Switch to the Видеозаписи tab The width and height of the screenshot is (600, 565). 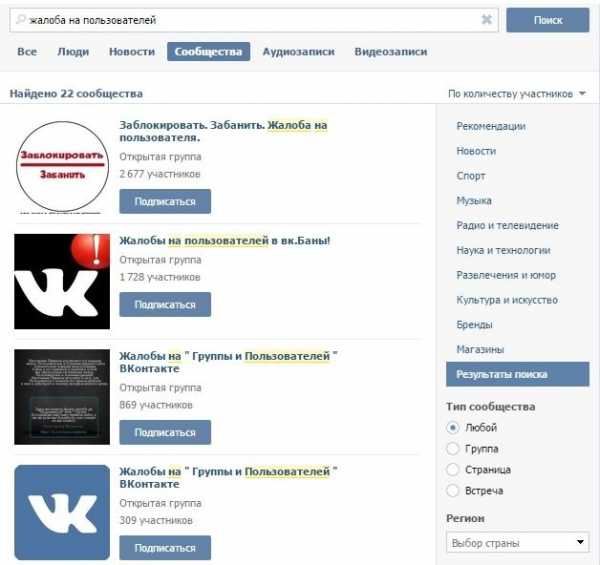391,52
